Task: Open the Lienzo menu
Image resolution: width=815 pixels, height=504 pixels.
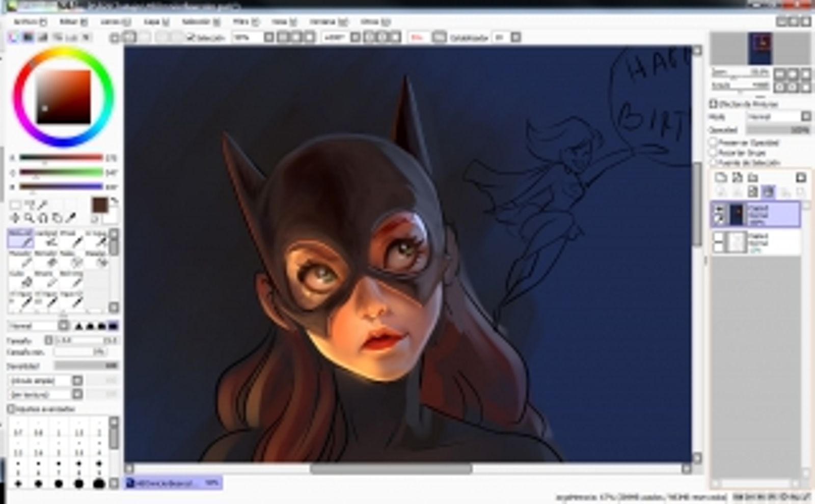Action: (116, 22)
